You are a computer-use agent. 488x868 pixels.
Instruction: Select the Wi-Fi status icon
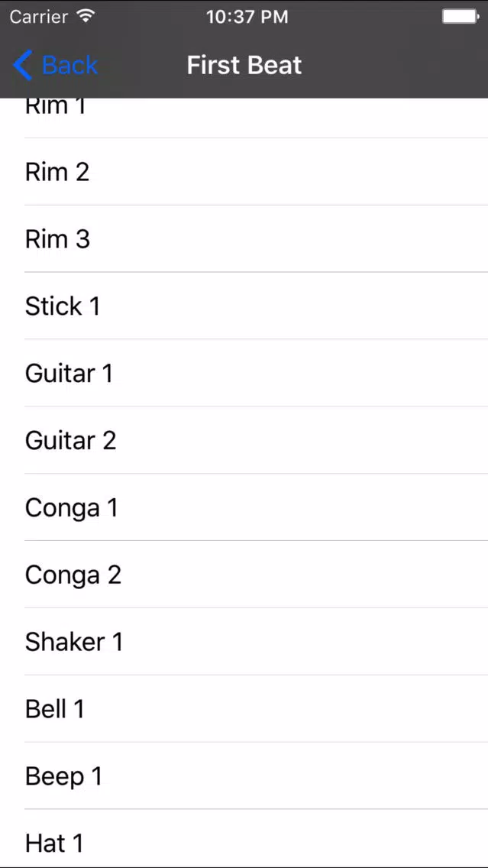pos(86,16)
